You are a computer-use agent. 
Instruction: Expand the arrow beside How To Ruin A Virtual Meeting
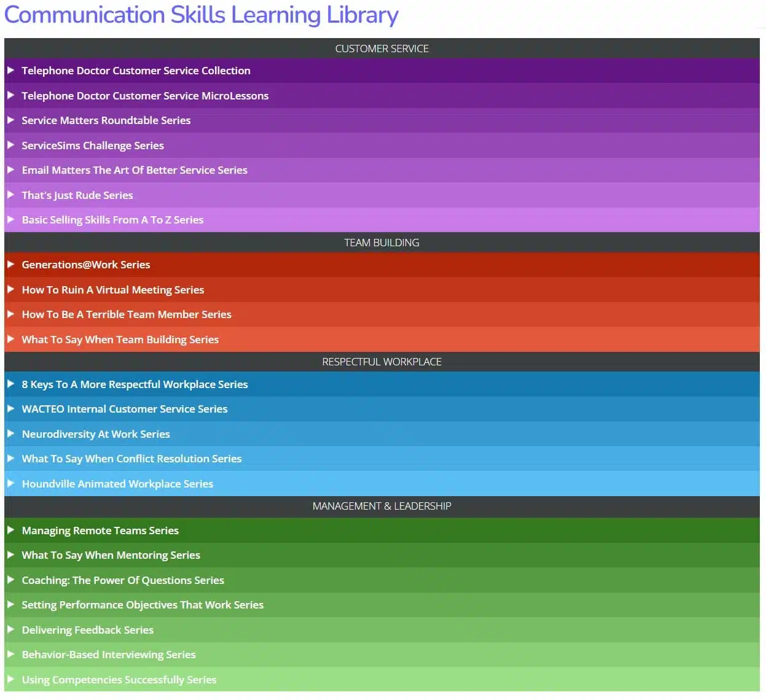10,290
